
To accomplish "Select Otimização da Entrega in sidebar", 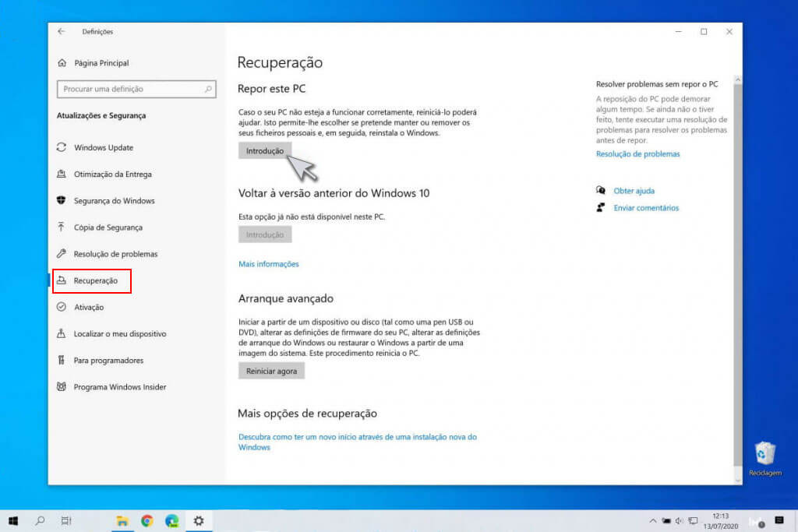I will pos(112,174).
